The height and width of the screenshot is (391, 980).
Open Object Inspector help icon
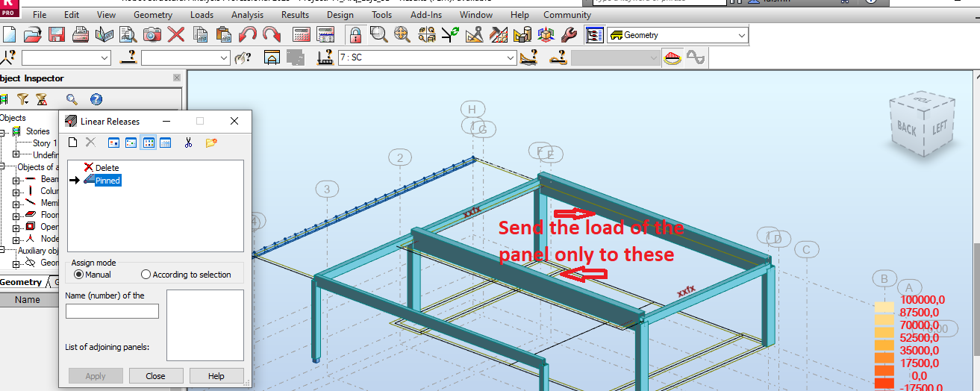(x=96, y=99)
